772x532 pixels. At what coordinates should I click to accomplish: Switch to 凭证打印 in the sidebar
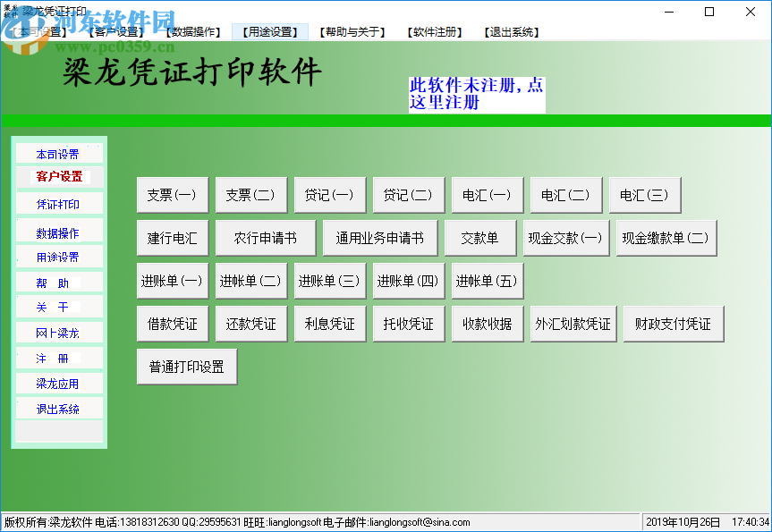59,203
